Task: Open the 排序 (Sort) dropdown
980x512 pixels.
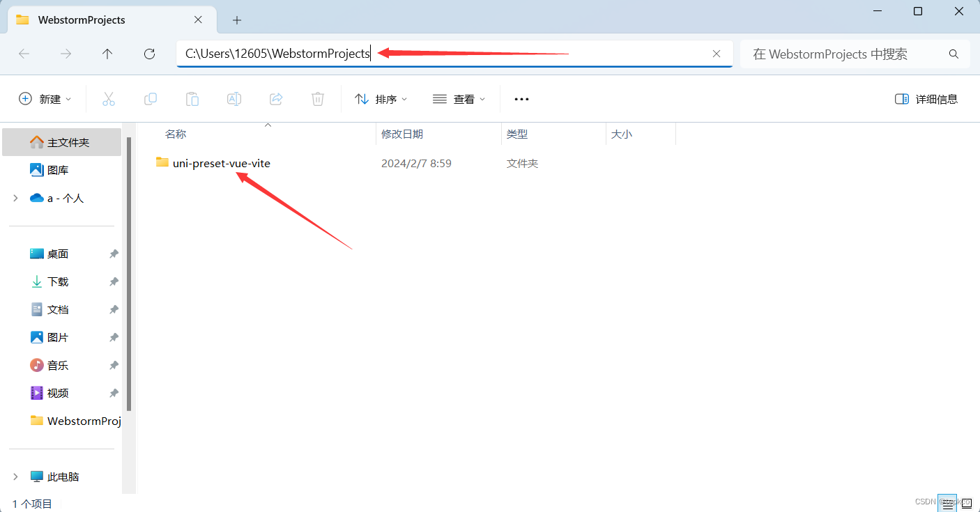Action: (x=381, y=99)
